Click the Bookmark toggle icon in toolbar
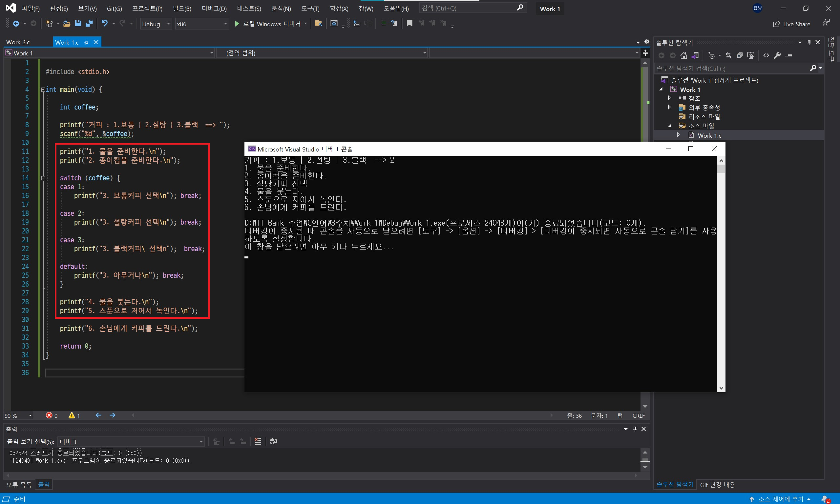Viewport: 840px width, 504px height. 409,23
